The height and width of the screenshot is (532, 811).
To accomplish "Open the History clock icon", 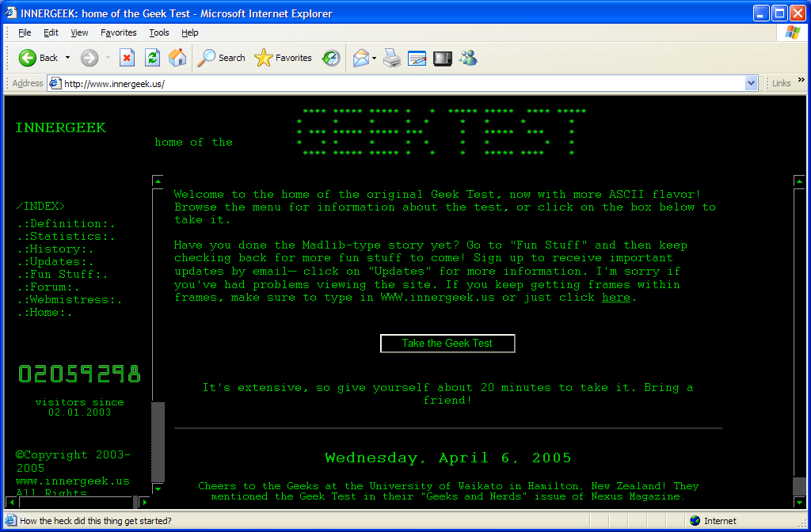I will tap(331, 58).
